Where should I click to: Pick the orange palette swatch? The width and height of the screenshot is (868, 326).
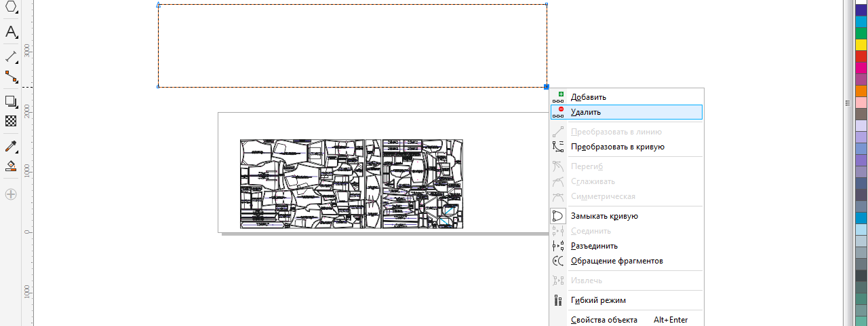coord(861,91)
